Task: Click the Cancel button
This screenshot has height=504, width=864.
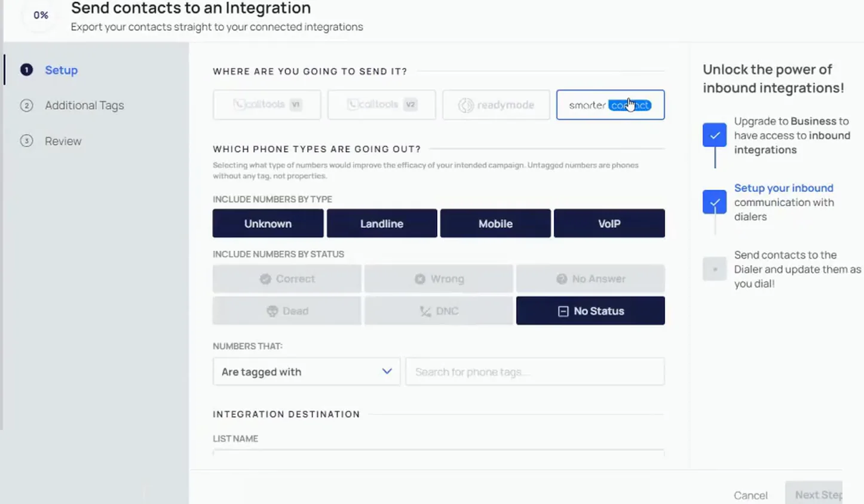Action: [x=750, y=495]
